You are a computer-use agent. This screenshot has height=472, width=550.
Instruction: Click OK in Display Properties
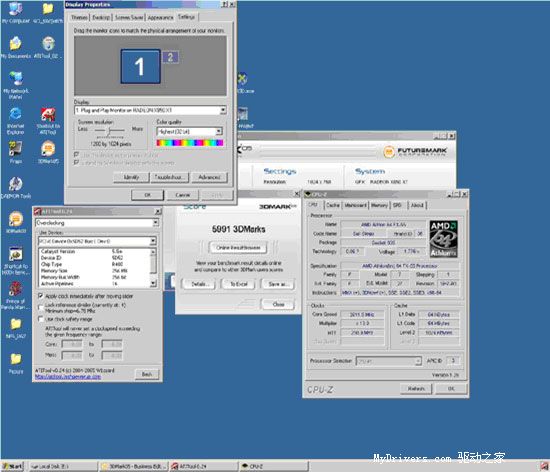[x=147, y=195]
